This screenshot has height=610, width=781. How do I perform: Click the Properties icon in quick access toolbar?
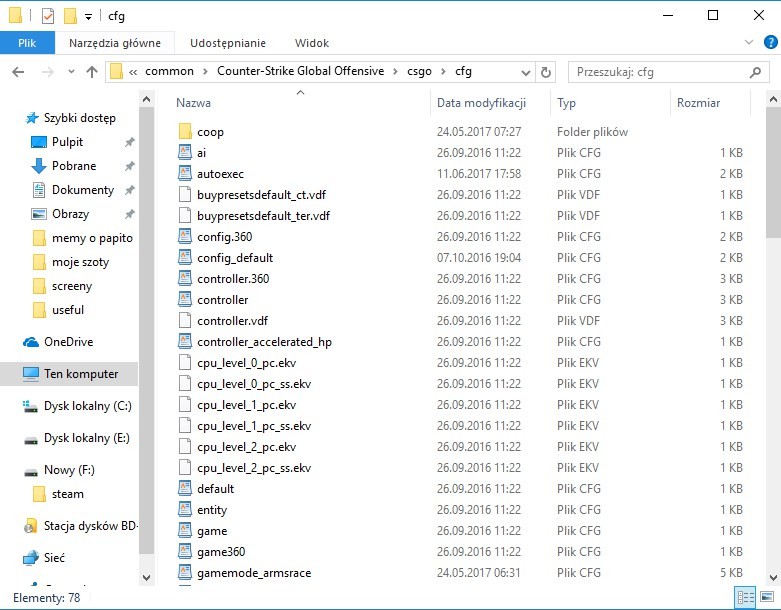47,16
